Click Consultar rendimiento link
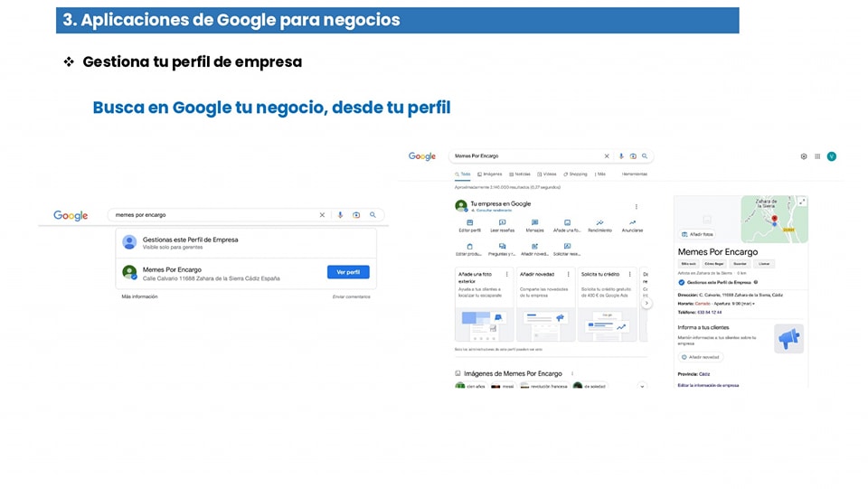The image size is (868, 489). pyautogui.click(x=494, y=211)
